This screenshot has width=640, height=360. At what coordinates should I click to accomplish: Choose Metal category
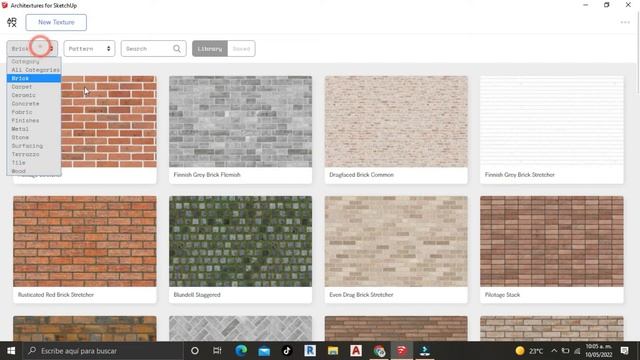[x=34, y=129]
